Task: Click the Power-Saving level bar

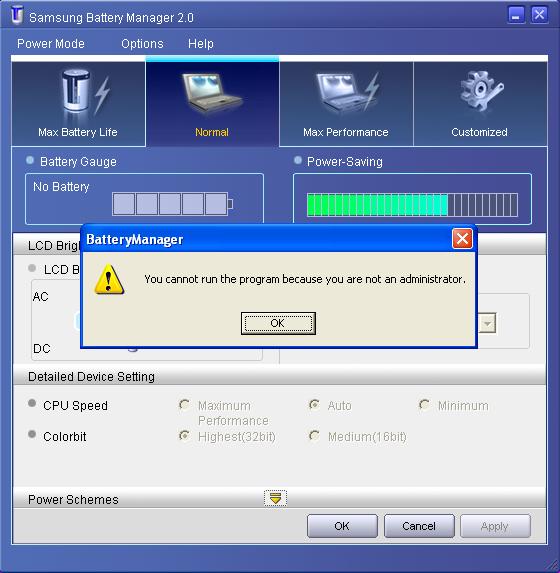Action: (412, 205)
